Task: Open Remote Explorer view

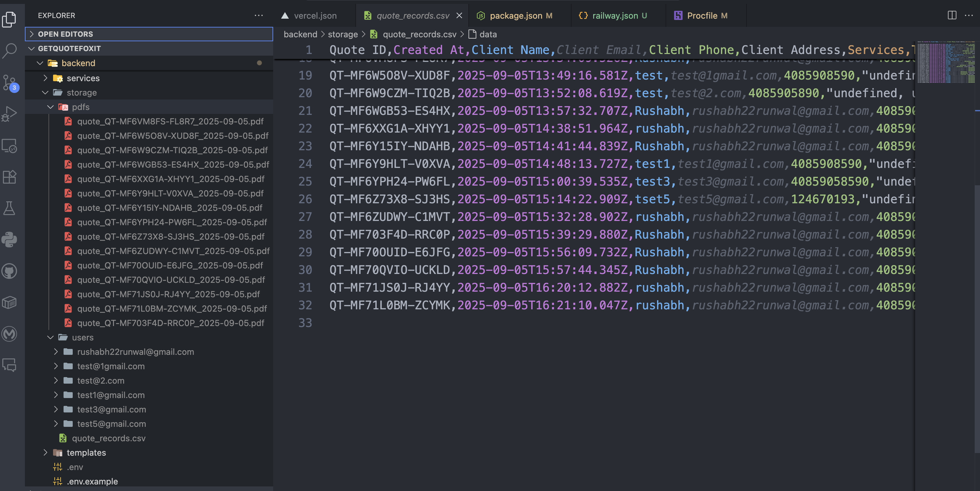Action: pyautogui.click(x=9, y=146)
